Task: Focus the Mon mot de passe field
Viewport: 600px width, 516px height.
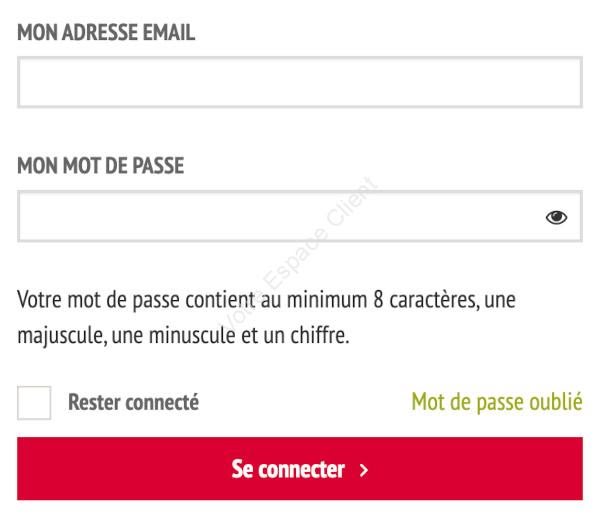Action: pos(300,216)
